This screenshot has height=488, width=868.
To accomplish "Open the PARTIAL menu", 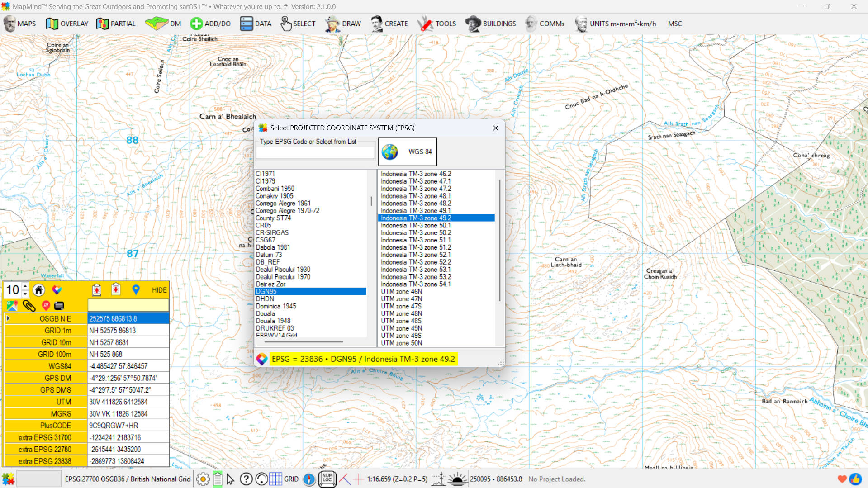I will [116, 24].
